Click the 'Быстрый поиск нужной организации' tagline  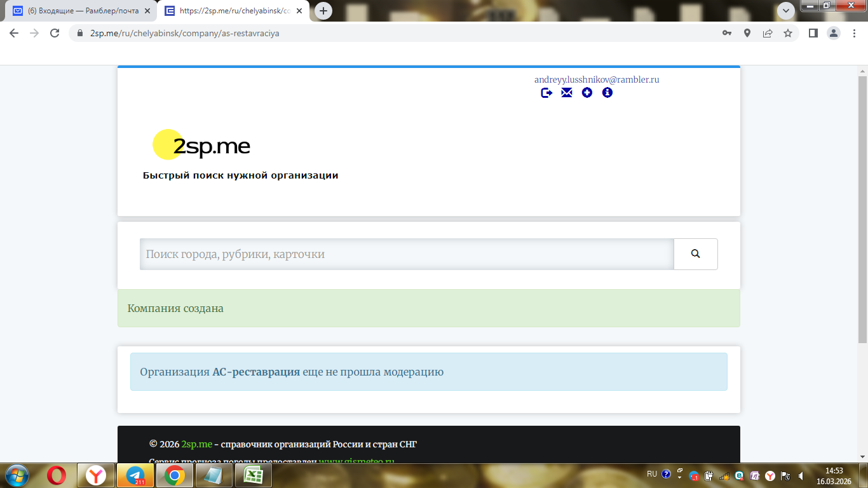[240, 175]
